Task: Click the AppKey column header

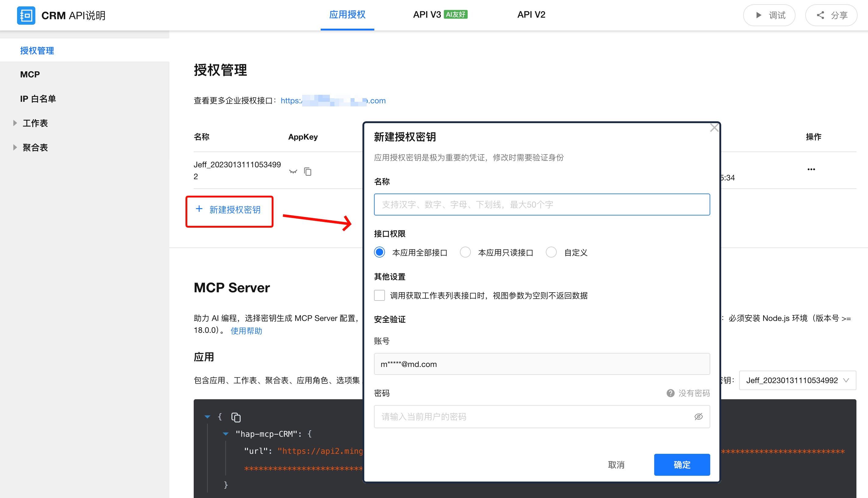Action: click(303, 137)
